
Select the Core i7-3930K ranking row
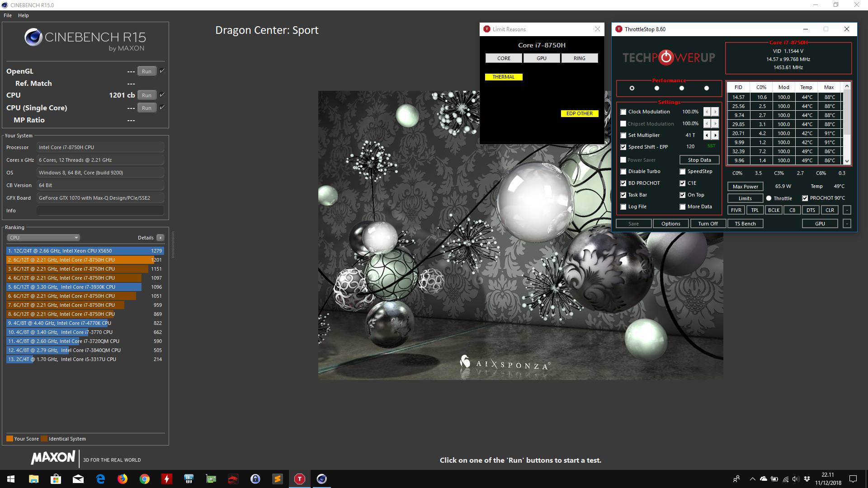[x=85, y=287]
